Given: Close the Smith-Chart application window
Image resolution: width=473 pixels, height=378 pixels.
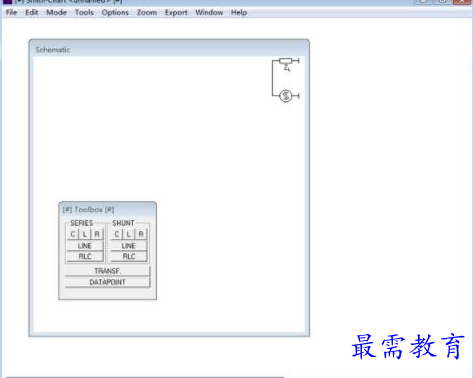Looking at the screenshot, I should click(462, 1).
